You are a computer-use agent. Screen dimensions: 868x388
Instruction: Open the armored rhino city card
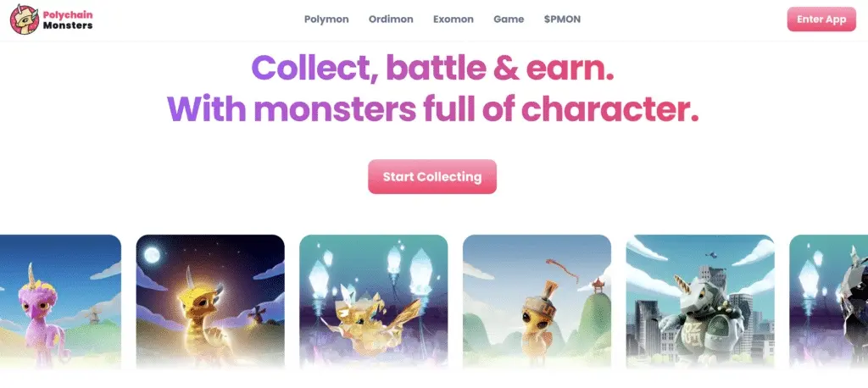[x=700, y=302]
